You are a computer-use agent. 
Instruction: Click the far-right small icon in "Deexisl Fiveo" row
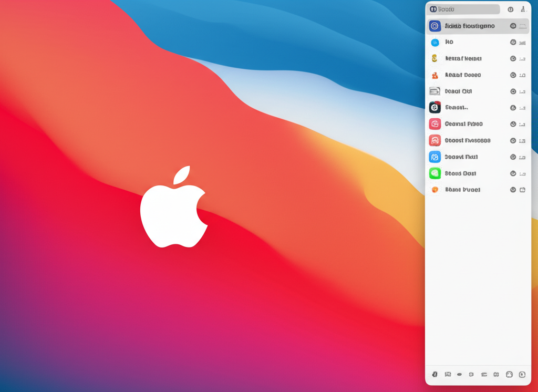click(x=522, y=124)
